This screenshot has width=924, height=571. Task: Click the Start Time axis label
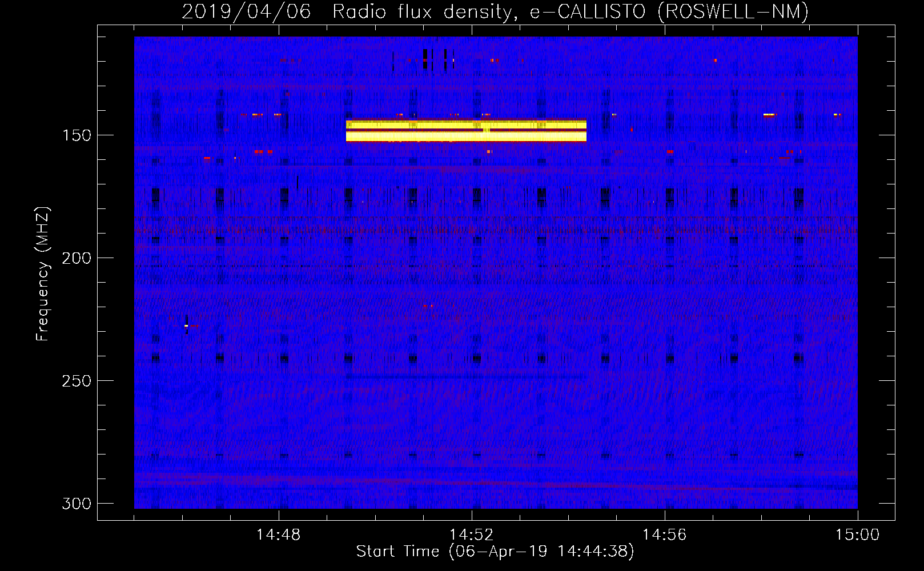(495, 552)
